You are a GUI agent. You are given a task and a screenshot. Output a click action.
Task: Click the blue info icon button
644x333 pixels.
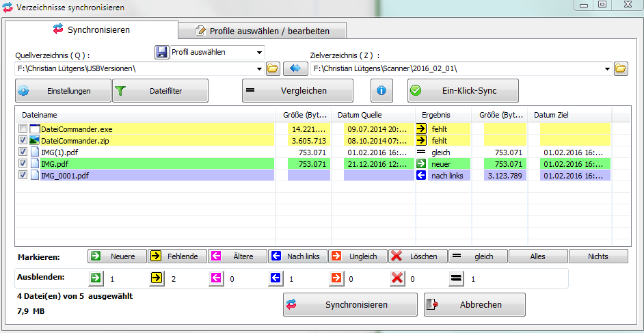click(x=381, y=90)
